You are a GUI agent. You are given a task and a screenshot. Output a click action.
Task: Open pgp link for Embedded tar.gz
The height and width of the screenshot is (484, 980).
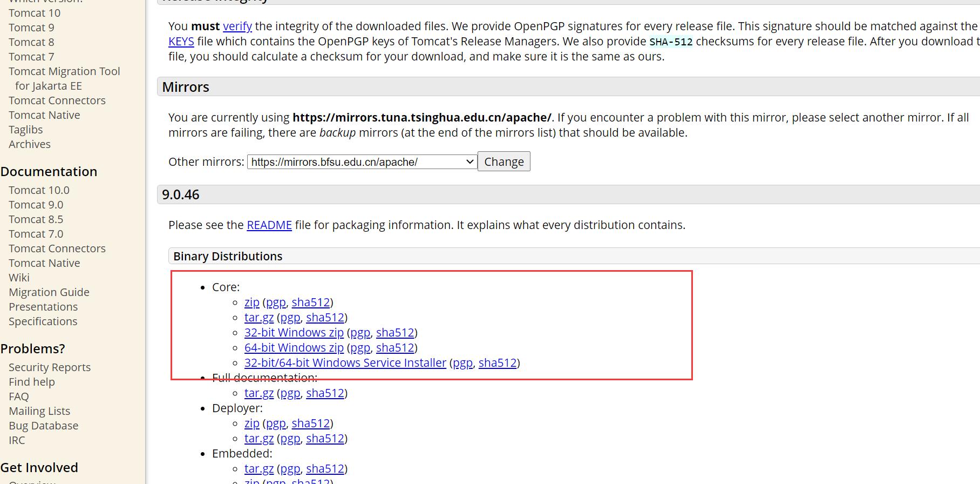(x=290, y=468)
